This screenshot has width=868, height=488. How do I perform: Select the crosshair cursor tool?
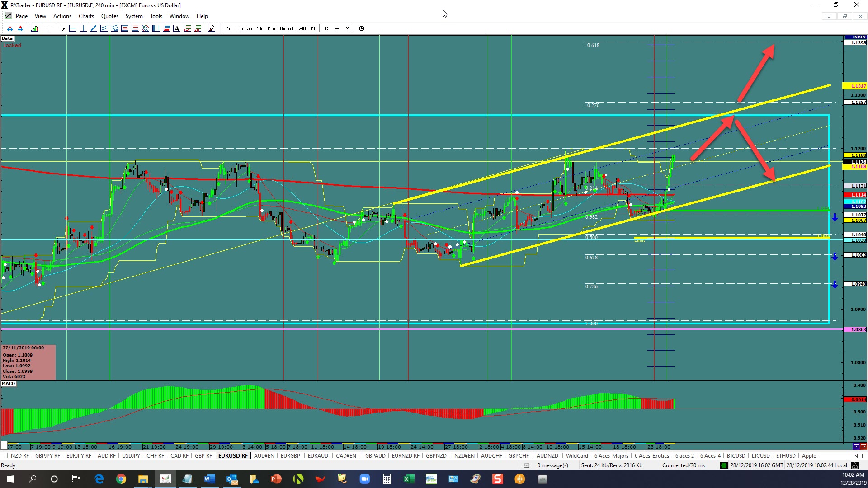click(x=48, y=28)
